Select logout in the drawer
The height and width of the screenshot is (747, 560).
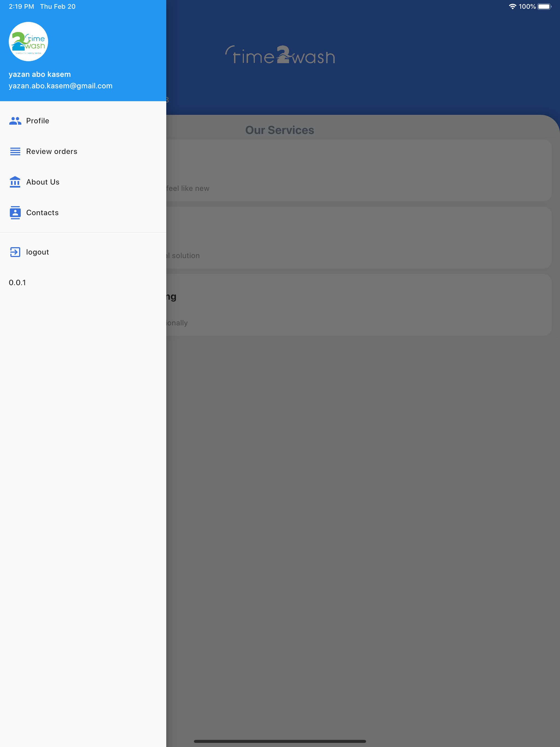tap(83, 252)
